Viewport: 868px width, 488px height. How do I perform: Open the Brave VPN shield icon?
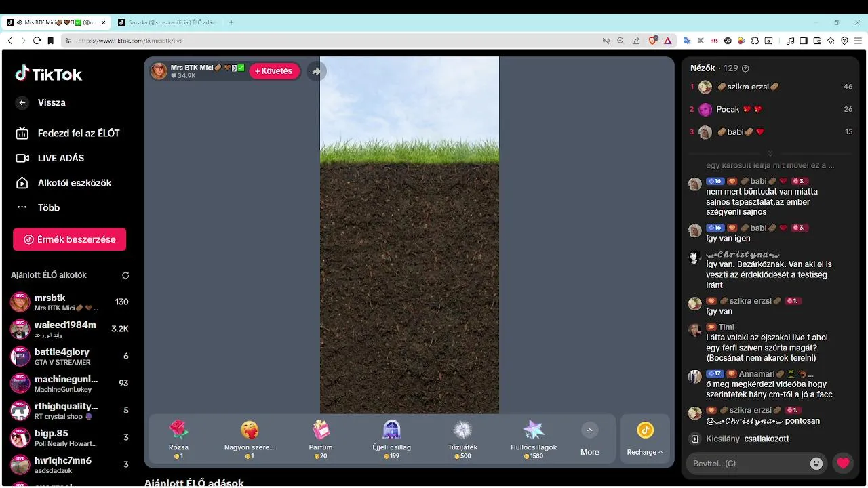click(x=844, y=41)
